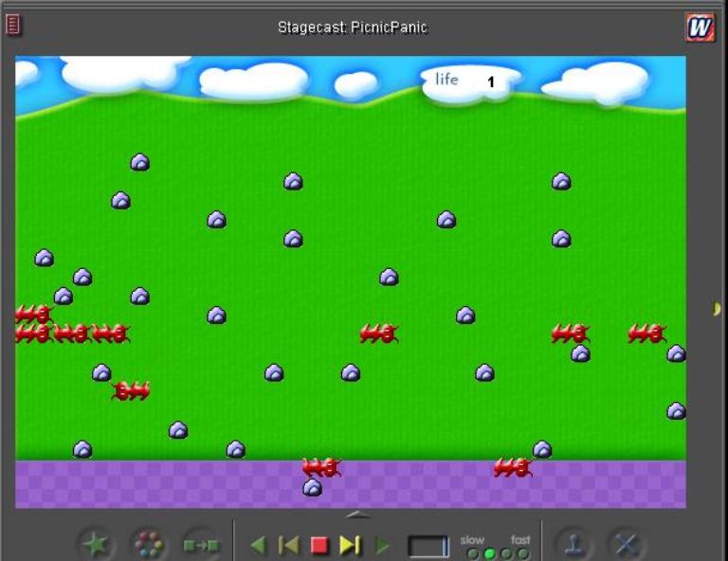Click the blue stamp tool icon
The width and height of the screenshot is (728, 561).
click(x=573, y=545)
